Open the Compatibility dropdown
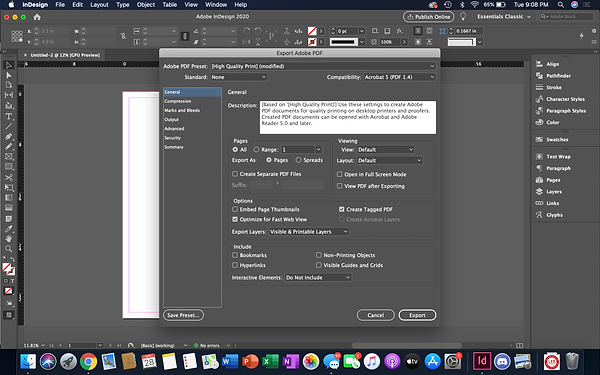 coord(399,77)
